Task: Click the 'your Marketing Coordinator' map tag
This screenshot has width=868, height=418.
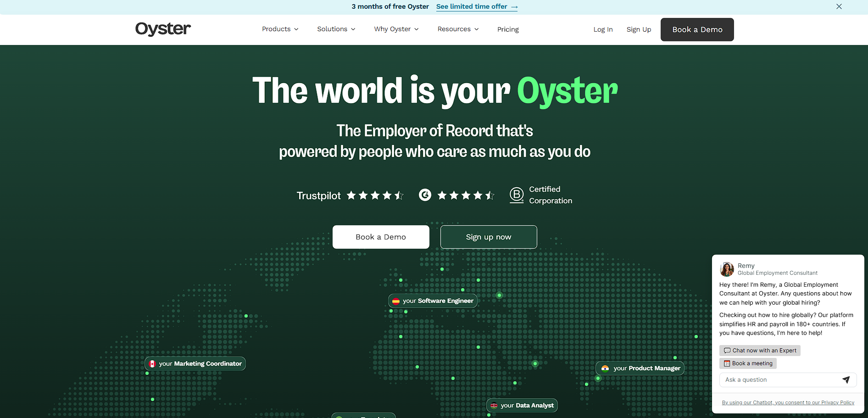Action: [195, 364]
